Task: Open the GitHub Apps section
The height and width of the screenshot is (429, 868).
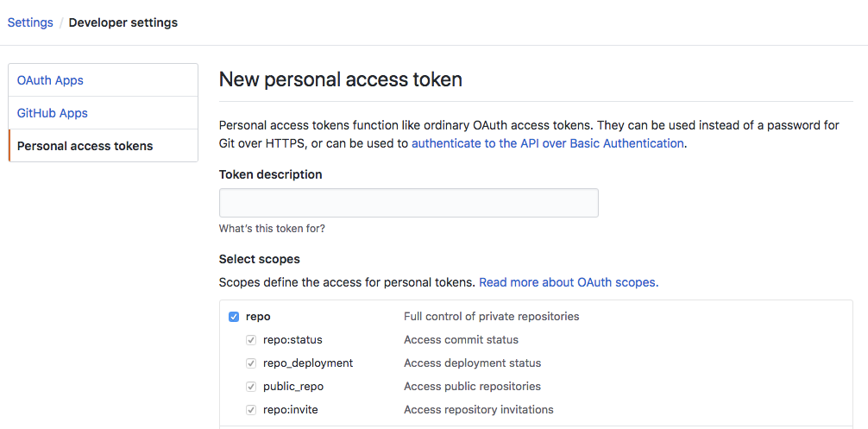Action: (x=53, y=113)
